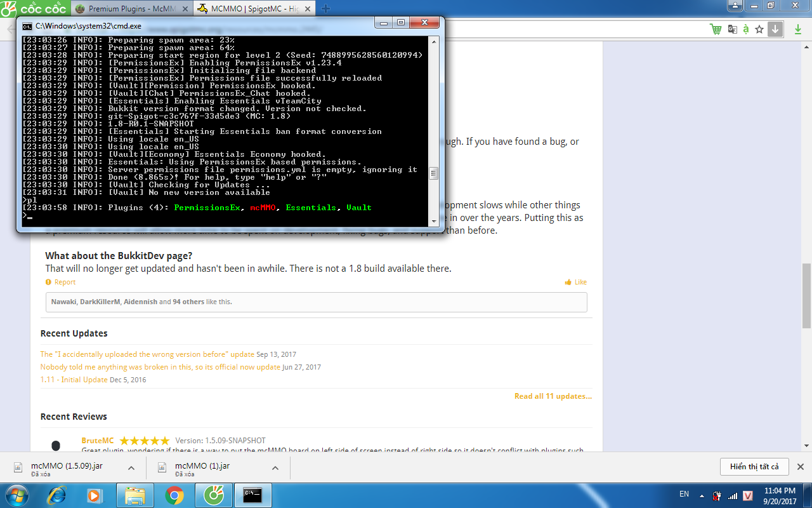Image resolution: width=812 pixels, height=508 pixels.
Task: Bookmark this page with the star
Action: (759, 29)
